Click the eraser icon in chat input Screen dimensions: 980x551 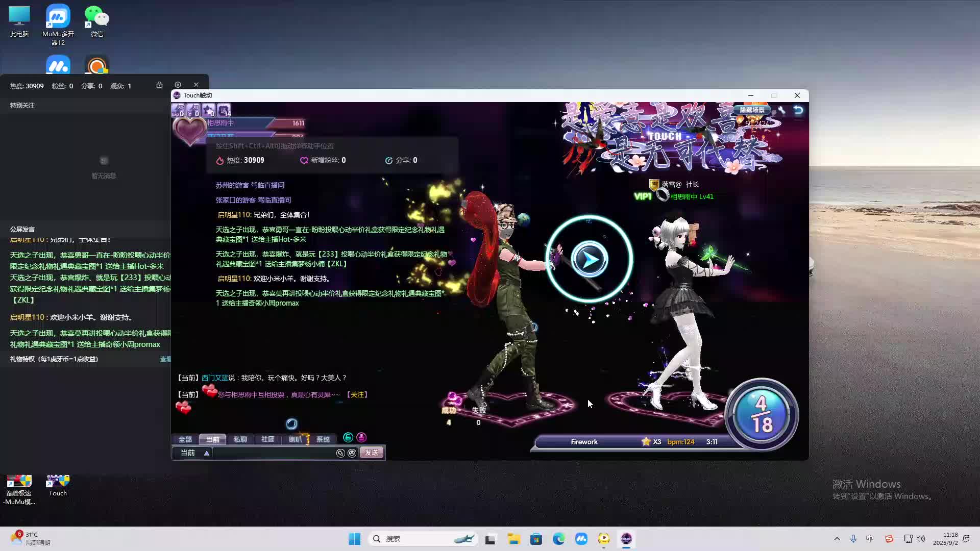click(x=340, y=453)
